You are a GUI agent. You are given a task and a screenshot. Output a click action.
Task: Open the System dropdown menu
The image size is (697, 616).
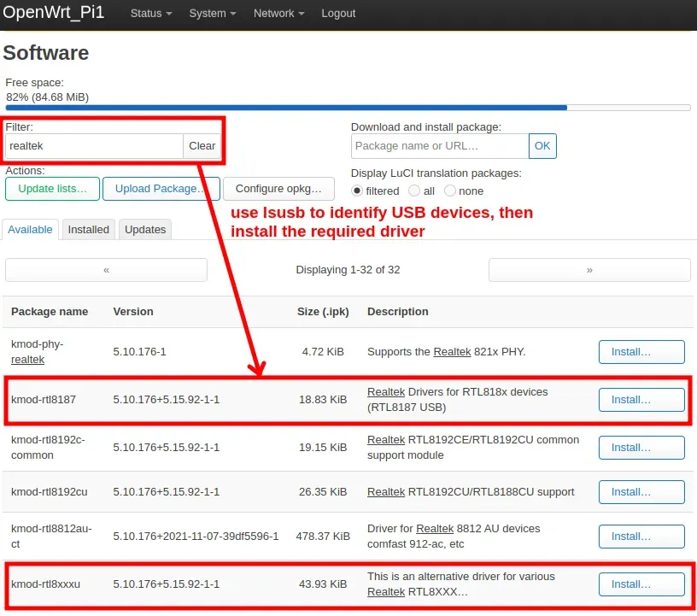point(212,14)
